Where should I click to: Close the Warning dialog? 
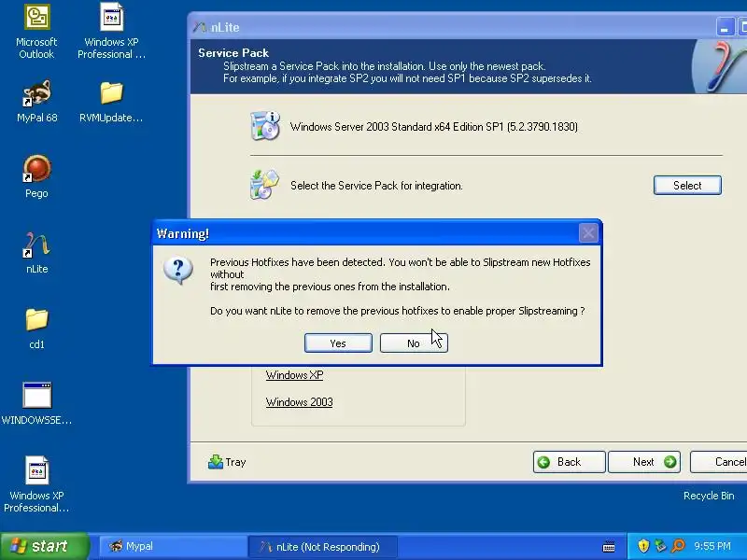pos(588,233)
